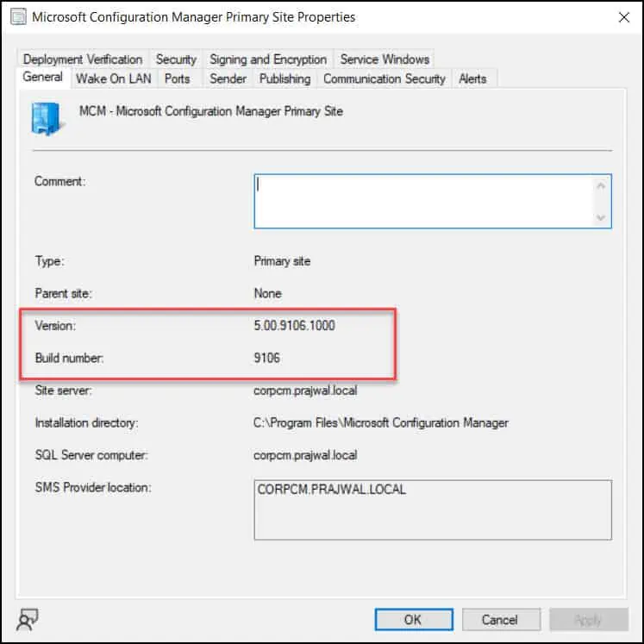The height and width of the screenshot is (644, 644).
Task: Switch to the Alerts tab
Action: pos(472,78)
